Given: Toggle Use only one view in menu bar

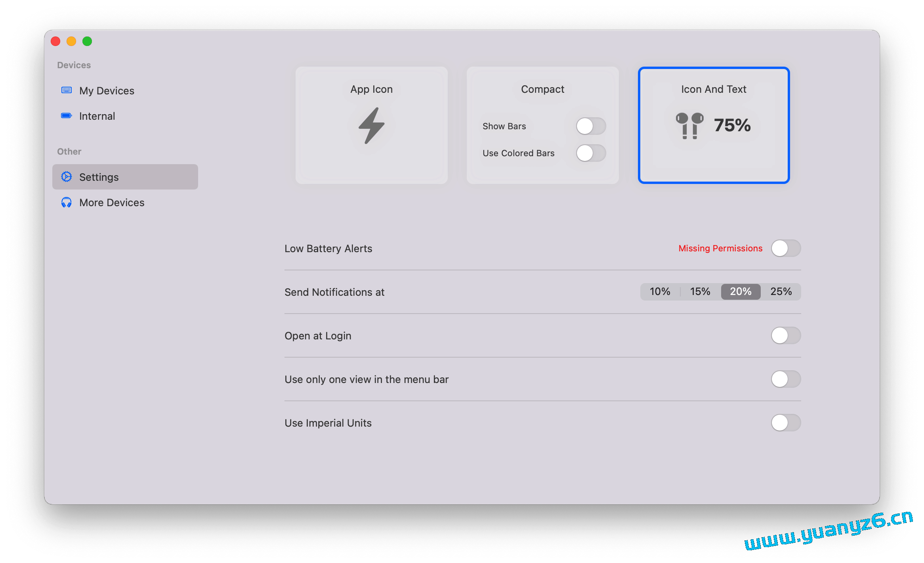Looking at the screenshot, I should point(786,379).
